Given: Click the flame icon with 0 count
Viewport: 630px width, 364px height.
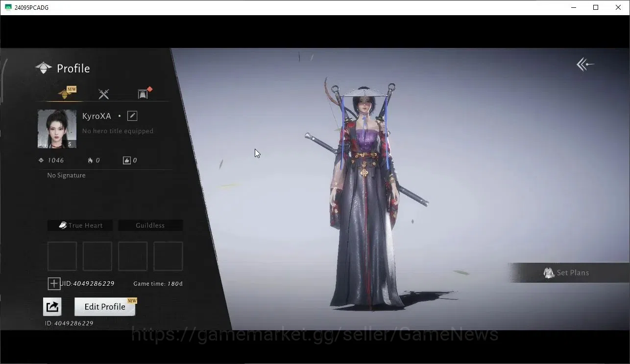Looking at the screenshot, I should click(90, 160).
